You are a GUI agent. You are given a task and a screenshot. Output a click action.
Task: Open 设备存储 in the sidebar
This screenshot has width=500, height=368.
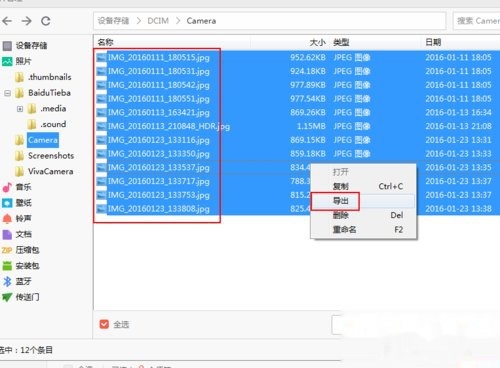25,45
